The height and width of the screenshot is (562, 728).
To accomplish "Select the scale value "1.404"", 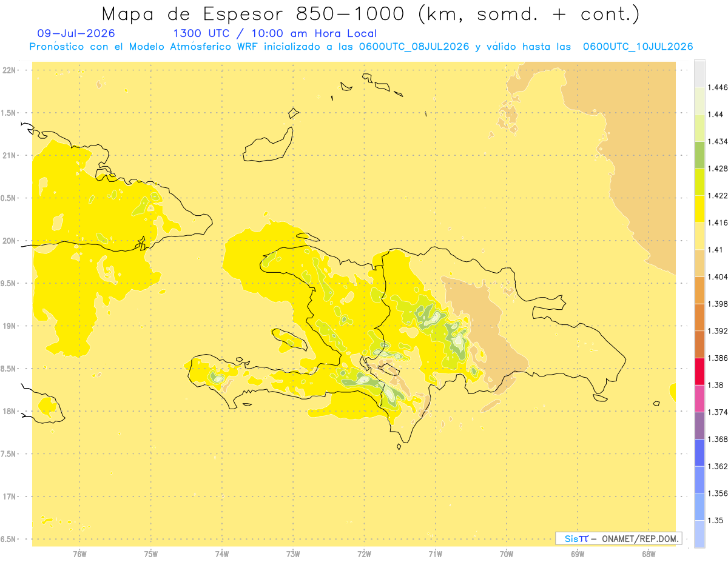I will click(718, 276).
